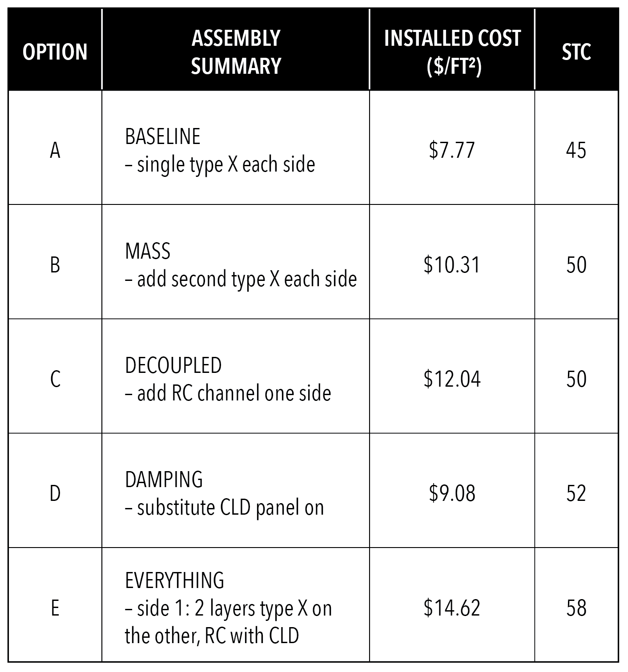Image resolution: width=628 pixels, height=672 pixels.
Task: Click the STC value 45
Action: [x=576, y=150]
